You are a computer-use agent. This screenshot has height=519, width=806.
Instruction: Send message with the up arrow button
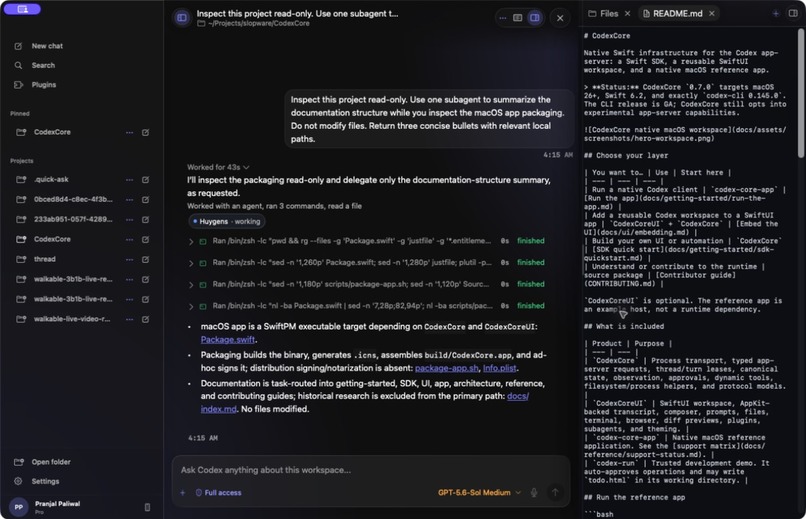(555, 493)
